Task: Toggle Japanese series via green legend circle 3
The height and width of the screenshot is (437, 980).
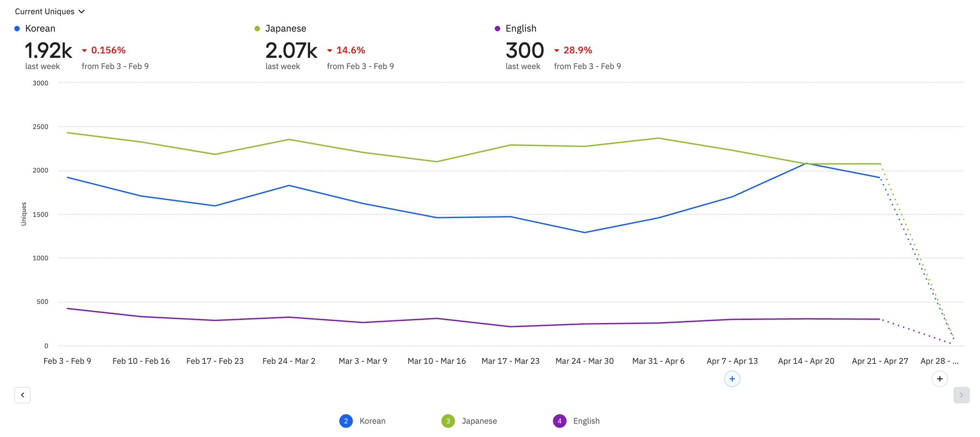Action: pos(448,421)
